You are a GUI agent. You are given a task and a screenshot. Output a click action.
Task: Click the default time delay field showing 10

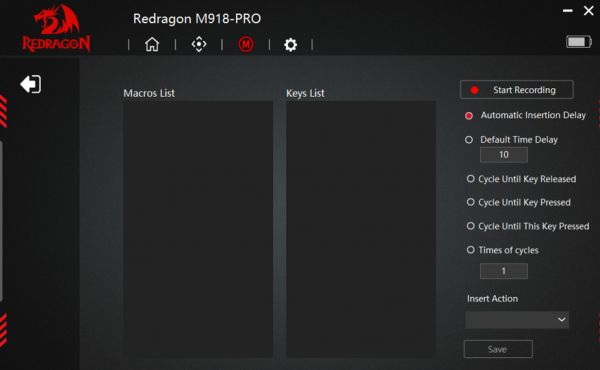pyautogui.click(x=504, y=155)
